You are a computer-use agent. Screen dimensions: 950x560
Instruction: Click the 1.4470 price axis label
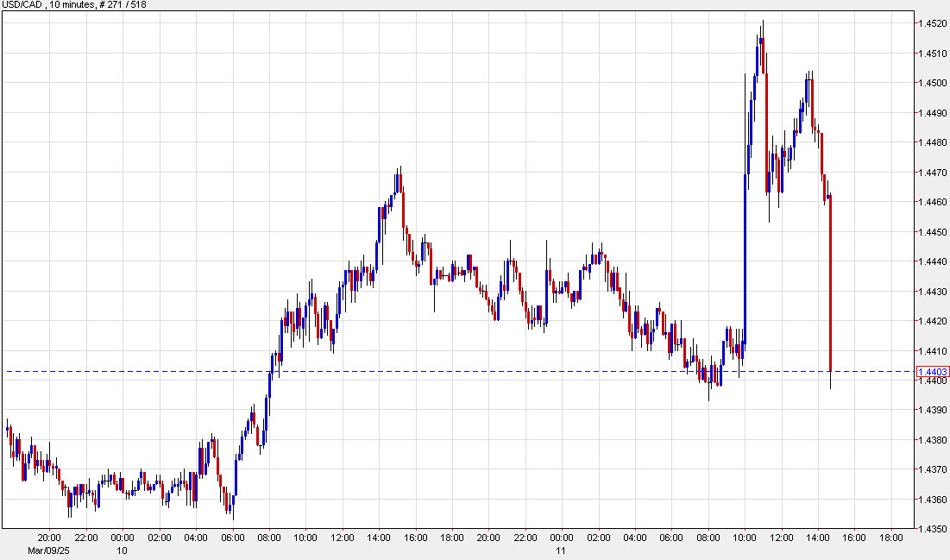933,173
